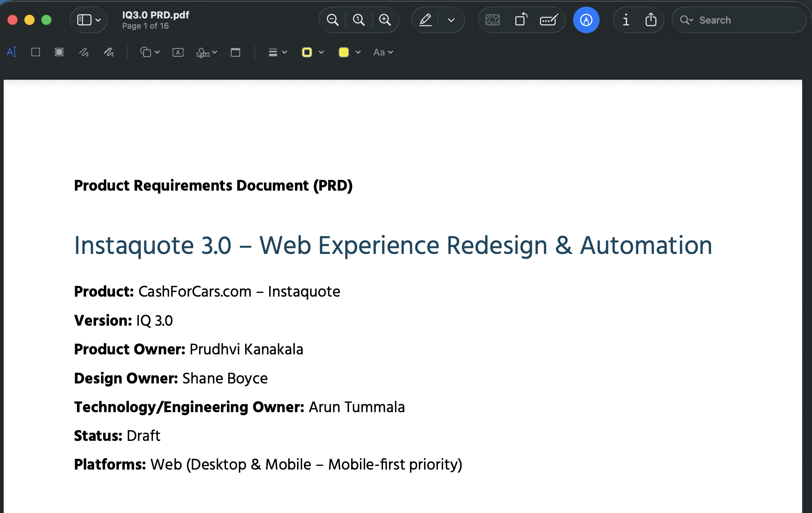Image resolution: width=812 pixels, height=513 pixels.
Task: Click the IQ3.0 PRD.pdf window title
Action: tap(155, 15)
